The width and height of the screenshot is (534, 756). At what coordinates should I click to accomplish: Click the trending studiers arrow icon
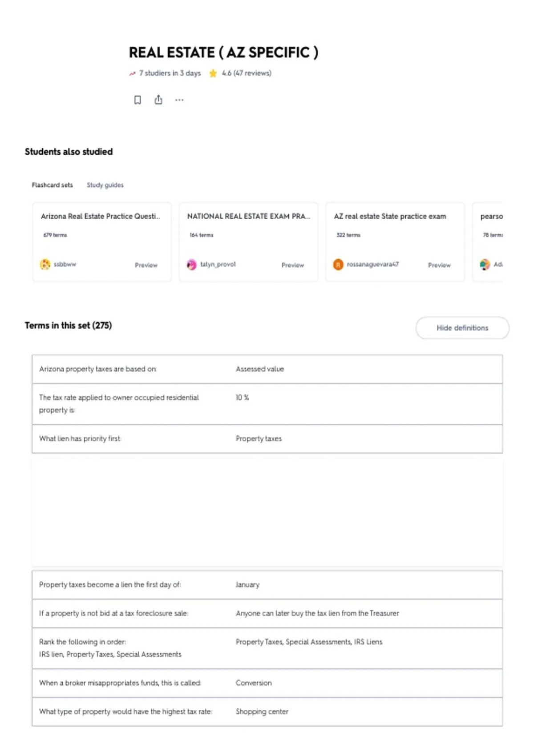point(132,73)
